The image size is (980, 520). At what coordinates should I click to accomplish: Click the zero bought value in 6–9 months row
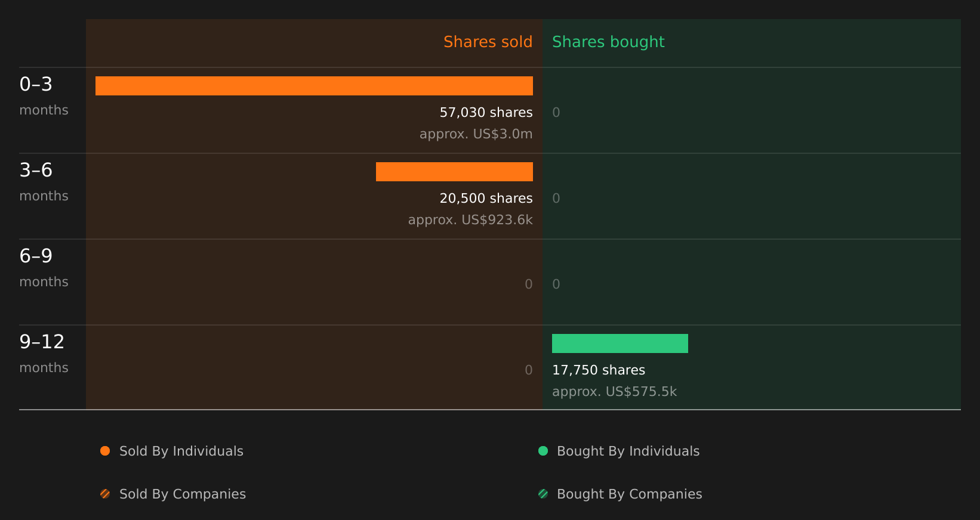(x=556, y=284)
